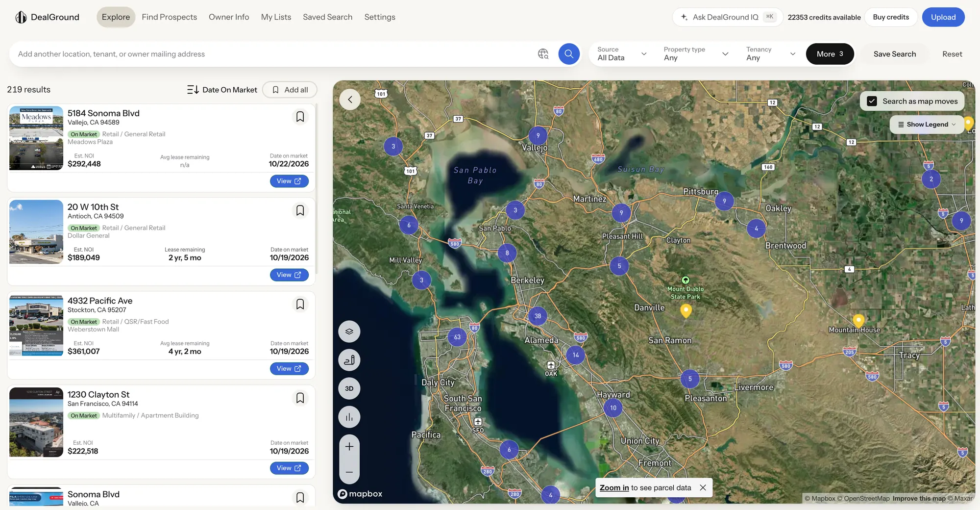Image resolution: width=980 pixels, height=510 pixels.
Task: Click the Save Search button
Action: (x=894, y=54)
